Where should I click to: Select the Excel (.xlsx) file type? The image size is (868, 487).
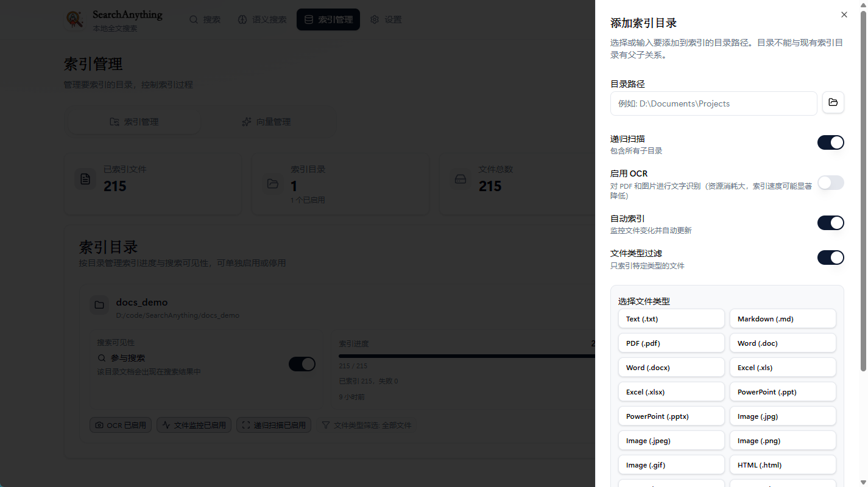tap(671, 392)
